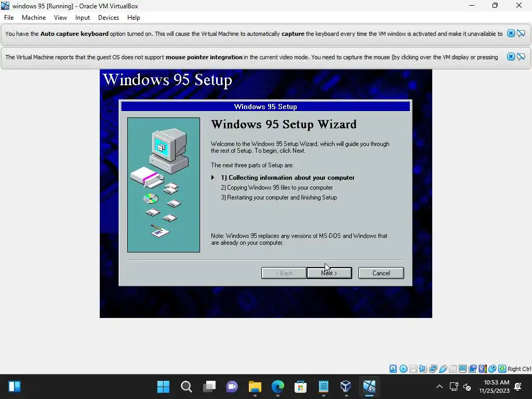Dismiss the auto capture keyboard notification
Screen dimensions: 532x399
(511, 33)
